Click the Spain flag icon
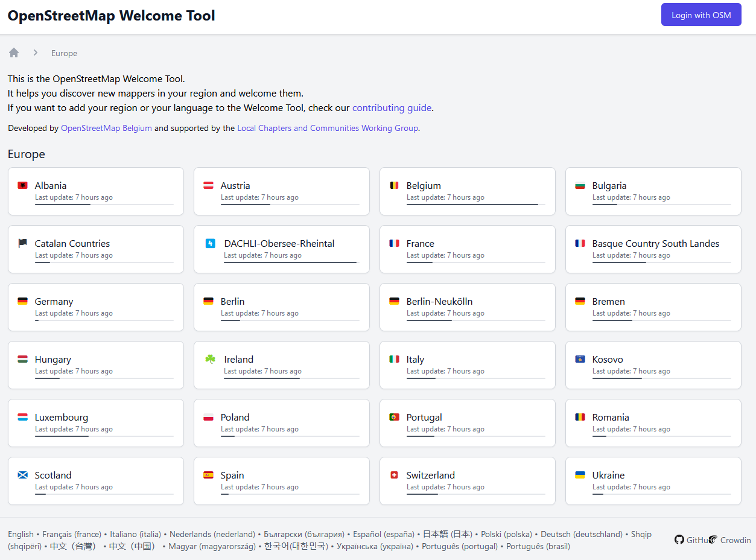The image size is (756, 560). (209, 475)
